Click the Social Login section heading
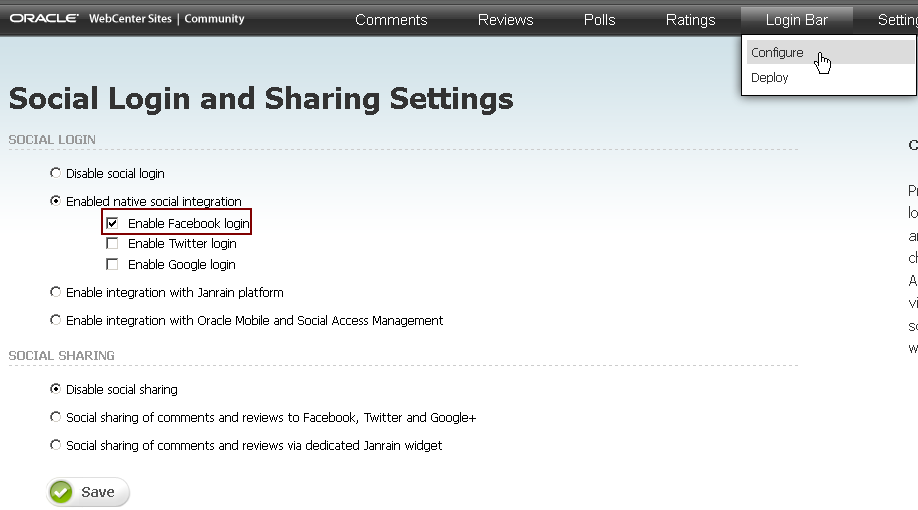Viewport: 918px width, 510px height. pyautogui.click(x=52, y=140)
